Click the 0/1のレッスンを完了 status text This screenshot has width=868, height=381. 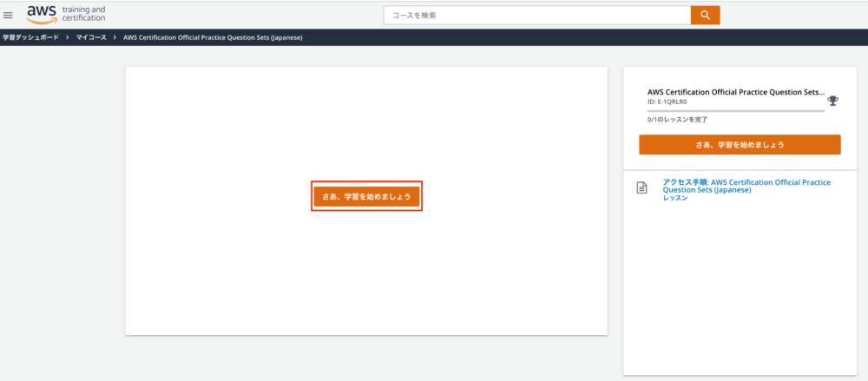(677, 119)
